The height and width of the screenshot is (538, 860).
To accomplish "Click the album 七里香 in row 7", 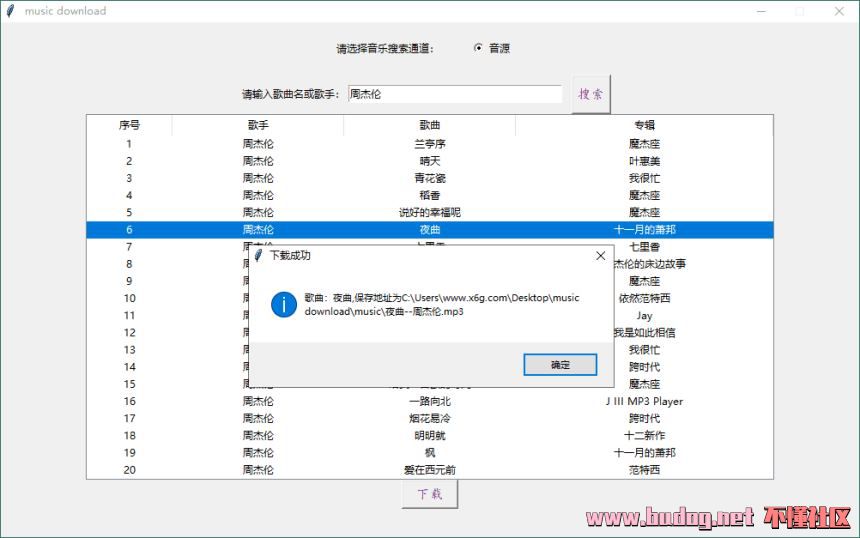I will click(644, 247).
